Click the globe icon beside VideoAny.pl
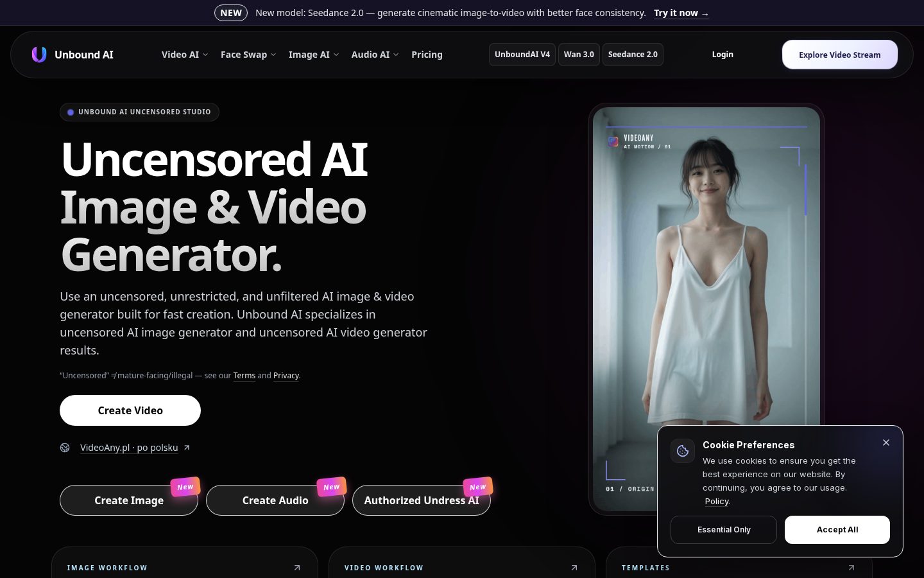This screenshot has width=924, height=578. (x=65, y=448)
